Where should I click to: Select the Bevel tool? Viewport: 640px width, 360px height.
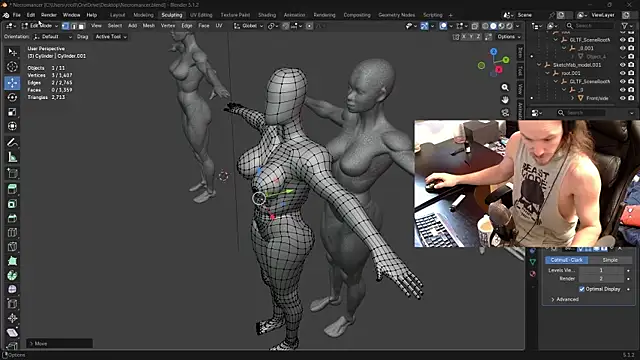[12, 218]
